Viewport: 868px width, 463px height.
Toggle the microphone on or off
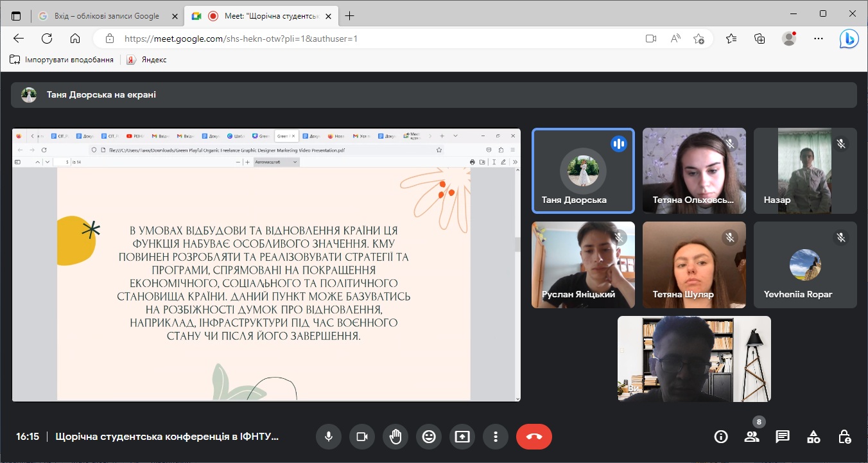(x=328, y=437)
